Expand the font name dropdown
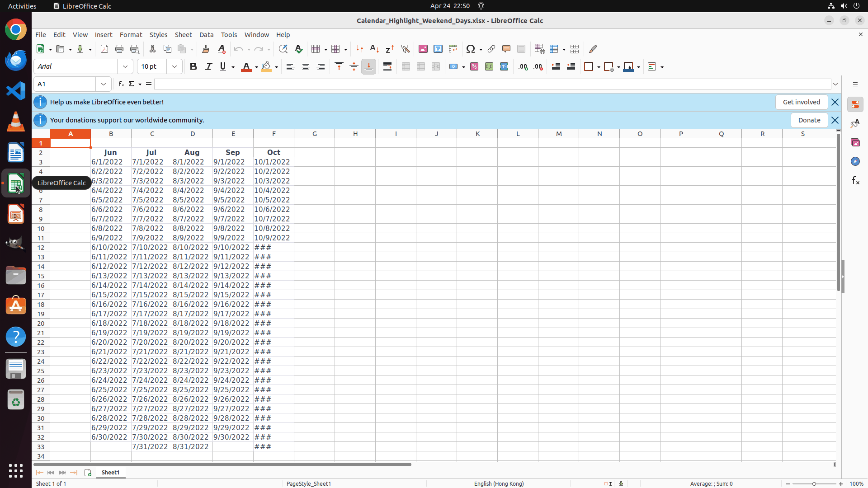This screenshot has width=868, height=488. point(125,67)
